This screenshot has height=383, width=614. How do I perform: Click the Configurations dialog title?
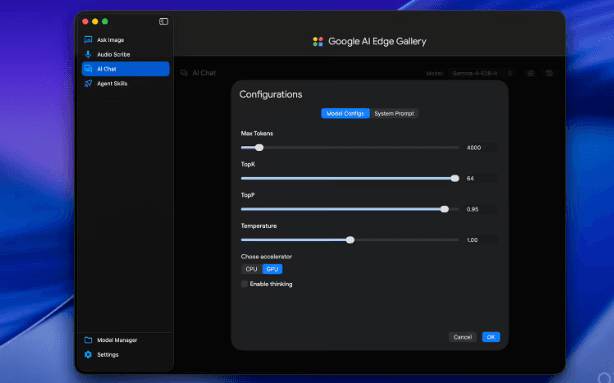pos(271,94)
